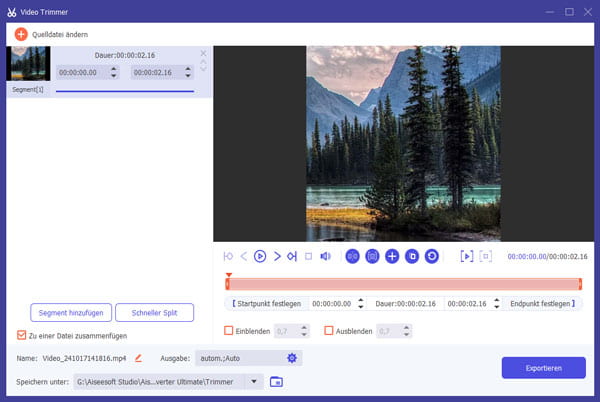Remove Segment[1] with its X icon
The height and width of the screenshot is (402, 600).
204,53
